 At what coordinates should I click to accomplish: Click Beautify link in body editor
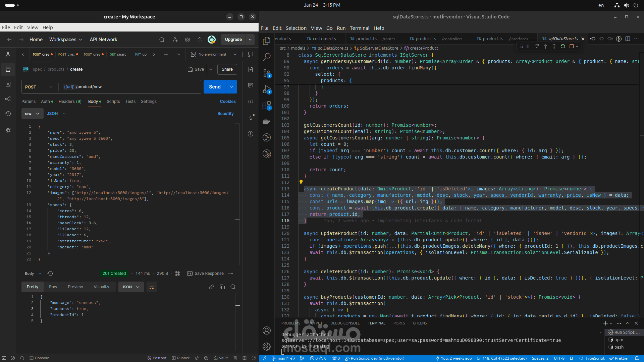(225, 114)
